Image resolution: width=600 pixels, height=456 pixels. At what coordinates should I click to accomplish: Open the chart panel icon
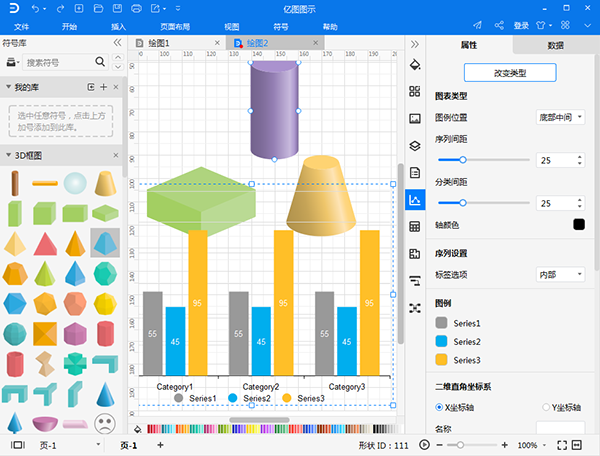pos(415,200)
